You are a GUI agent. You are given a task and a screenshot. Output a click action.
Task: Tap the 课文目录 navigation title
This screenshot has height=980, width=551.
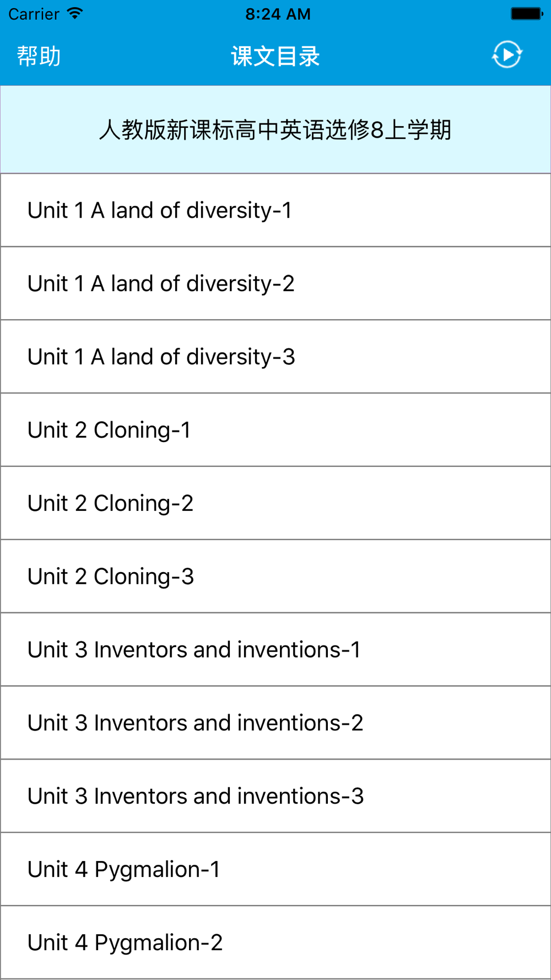pyautogui.click(x=275, y=56)
